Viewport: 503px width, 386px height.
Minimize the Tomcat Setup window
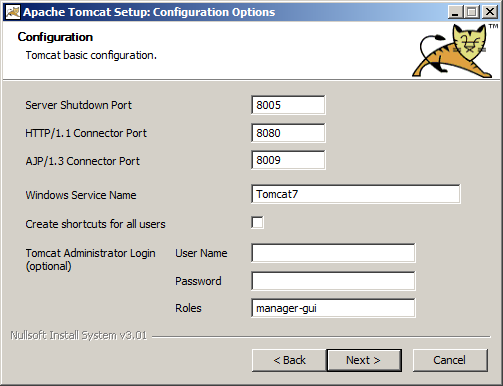pyautogui.click(x=455, y=12)
